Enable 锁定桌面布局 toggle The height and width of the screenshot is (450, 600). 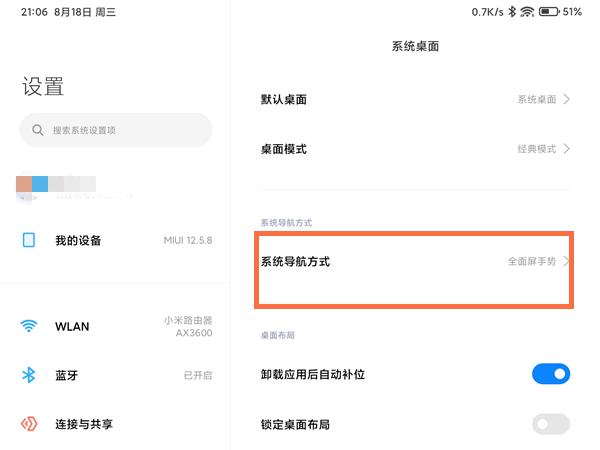(x=551, y=424)
